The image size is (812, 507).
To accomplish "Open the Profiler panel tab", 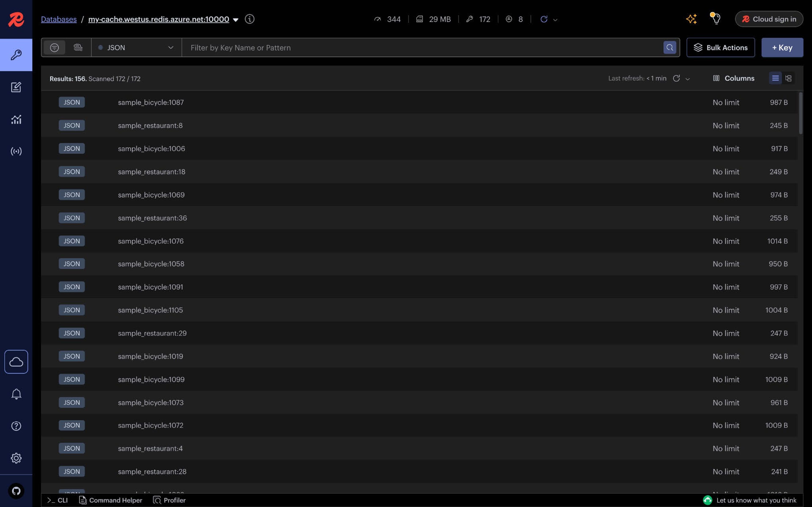I will tap(169, 500).
